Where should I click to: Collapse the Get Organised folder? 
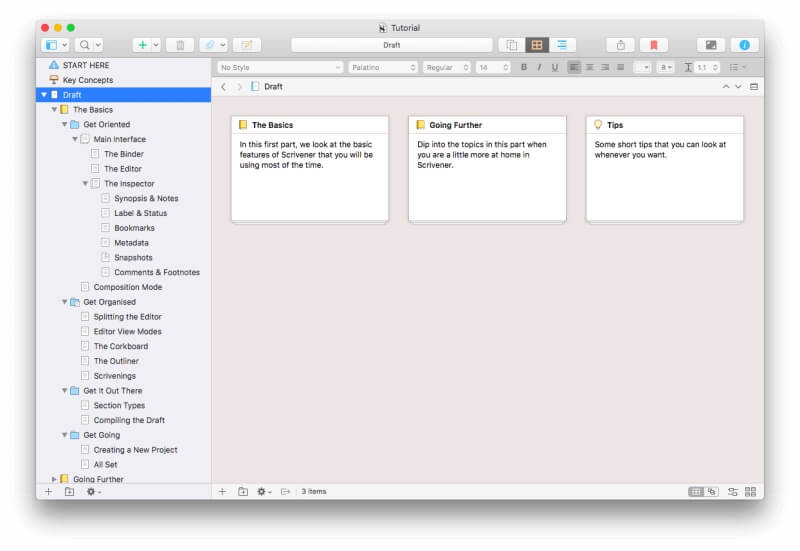pyautogui.click(x=64, y=302)
